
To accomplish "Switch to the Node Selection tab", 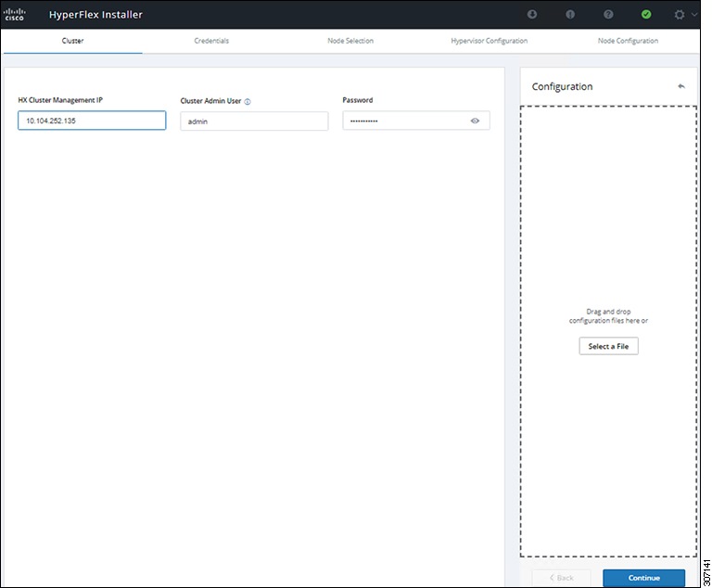I will click(350, 41).
